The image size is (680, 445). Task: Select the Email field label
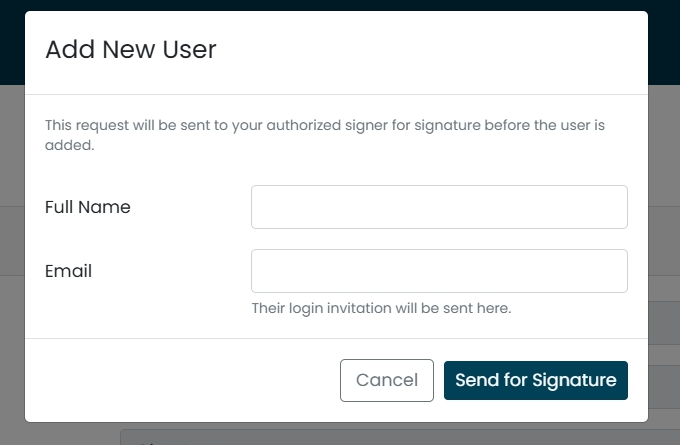click(69, 271)
